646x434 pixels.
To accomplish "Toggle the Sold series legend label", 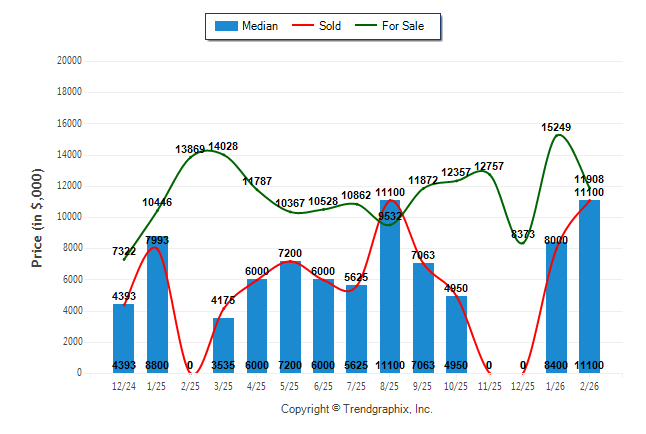I will [x=329, y=26].
